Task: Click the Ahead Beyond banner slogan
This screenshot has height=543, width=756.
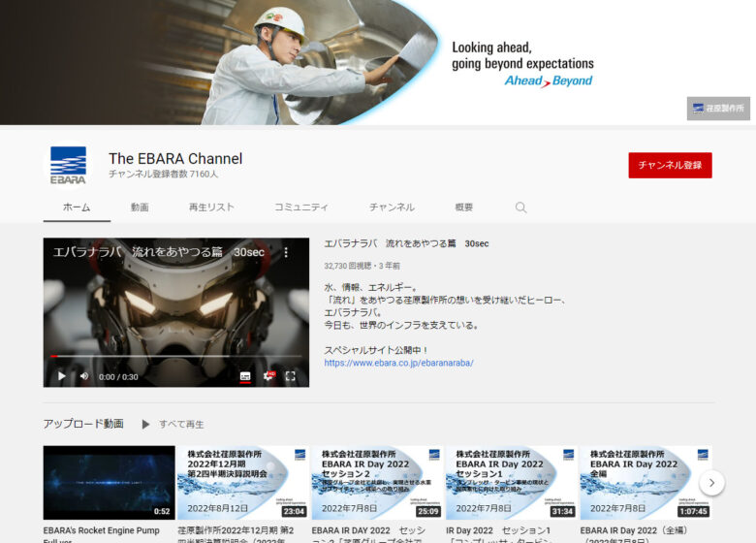Action: [549, 80]
